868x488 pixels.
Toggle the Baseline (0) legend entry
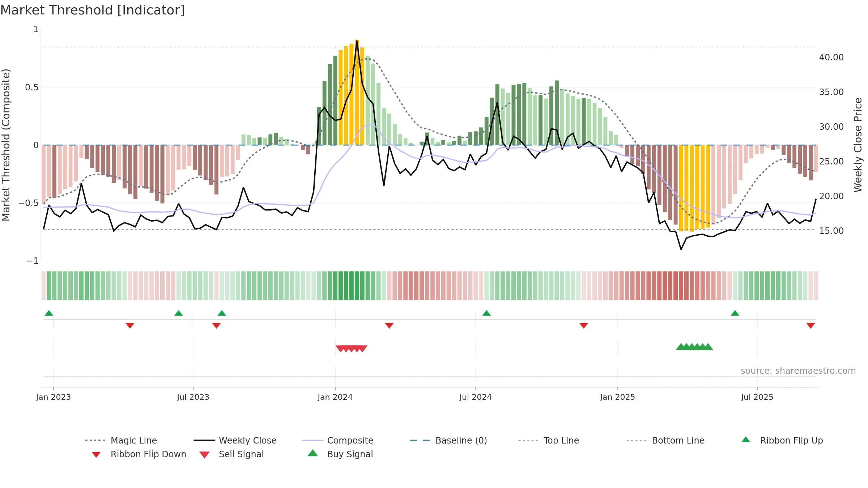coord(448,440)
